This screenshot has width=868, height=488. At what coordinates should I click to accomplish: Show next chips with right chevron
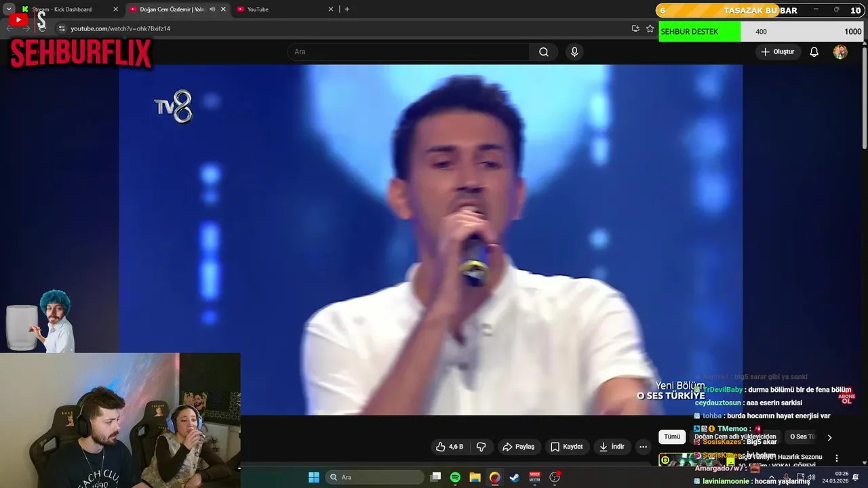829,437
